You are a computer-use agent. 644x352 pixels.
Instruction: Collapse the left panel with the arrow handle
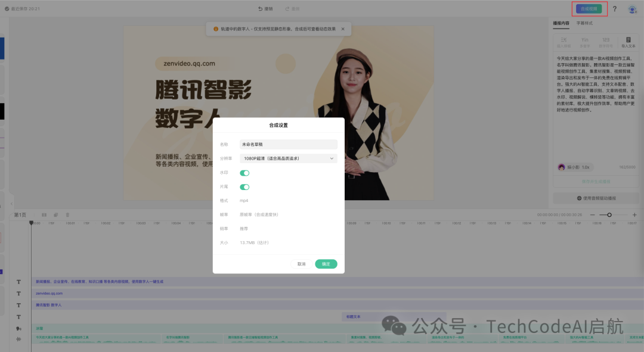pos(11,204)
